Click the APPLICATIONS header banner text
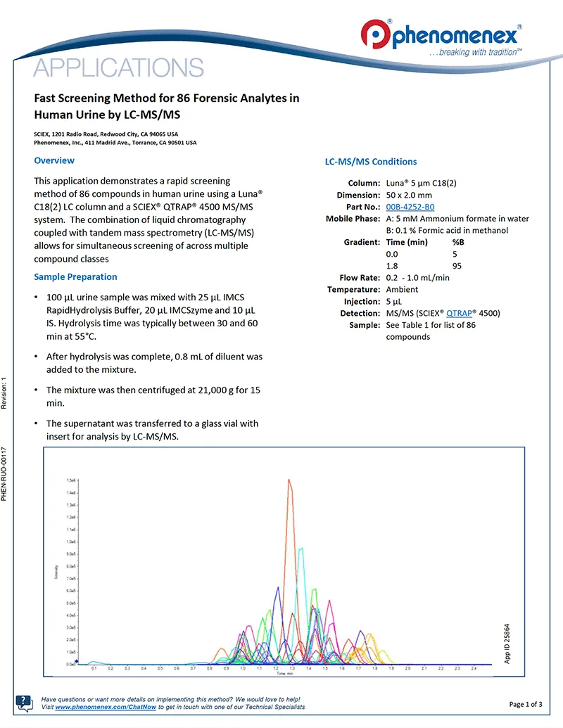 (x=118, y=68)
